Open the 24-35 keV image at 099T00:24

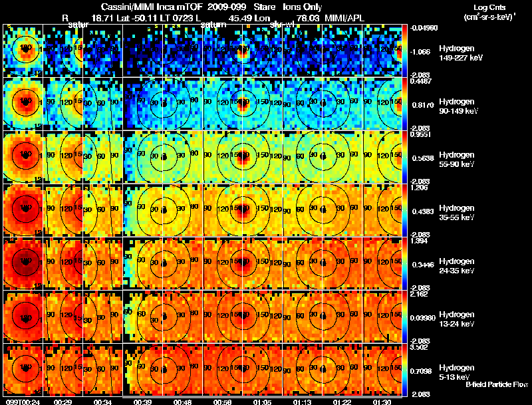coord(23,263)
